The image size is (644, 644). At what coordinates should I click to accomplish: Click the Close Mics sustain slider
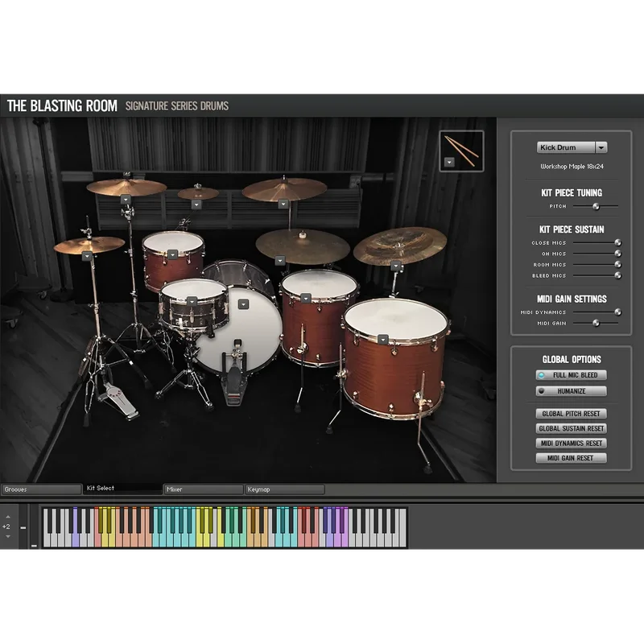coord(597,243)
